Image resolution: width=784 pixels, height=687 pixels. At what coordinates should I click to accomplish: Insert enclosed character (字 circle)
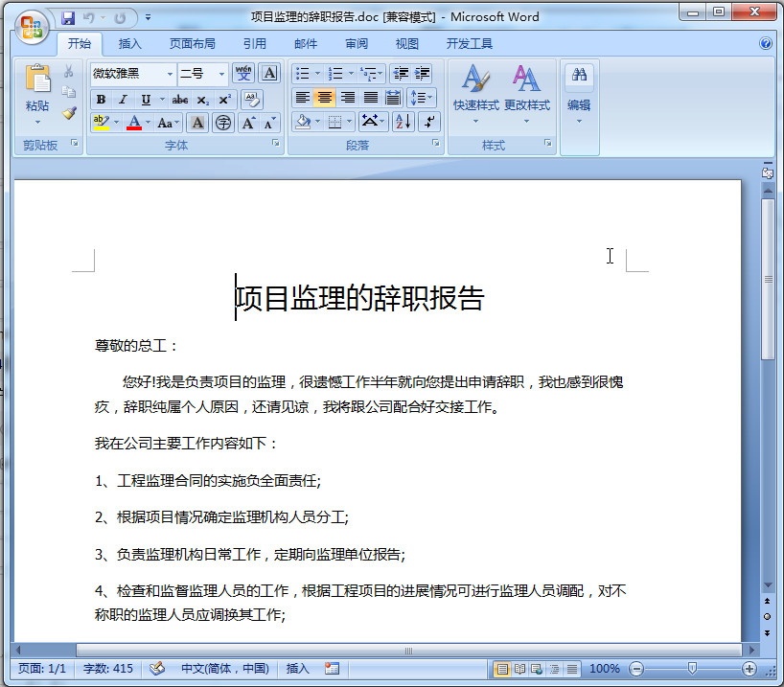223,123
